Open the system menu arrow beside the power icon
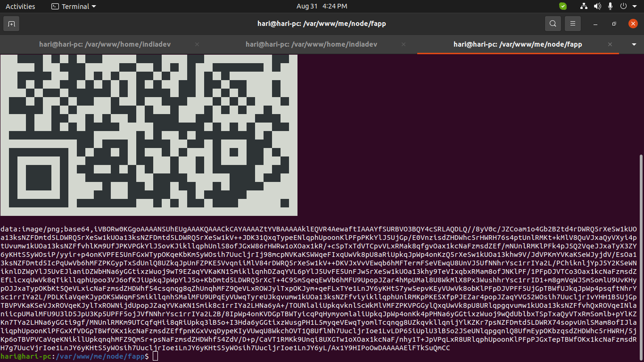Viewport: 644px width, 362px height. click(635, 6)
